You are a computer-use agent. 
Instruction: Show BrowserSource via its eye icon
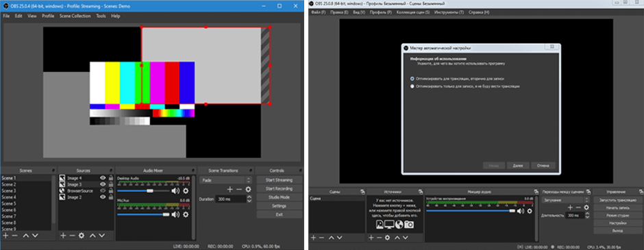click(x=103, y=191)
